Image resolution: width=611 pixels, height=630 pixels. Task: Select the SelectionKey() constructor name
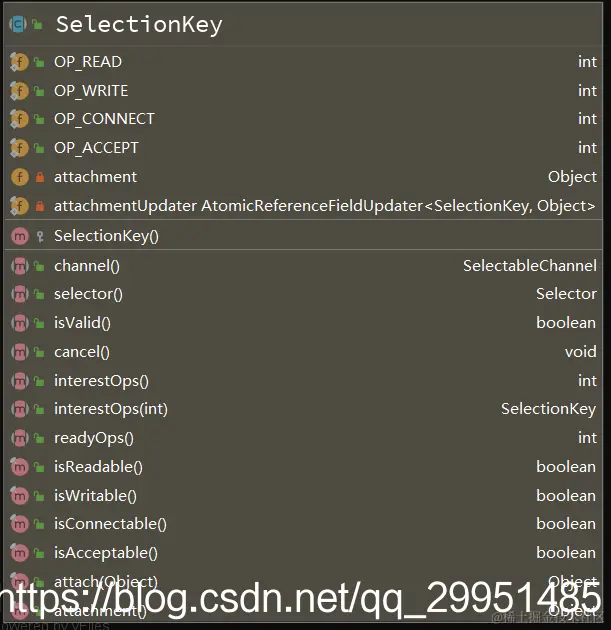click(x=106, y=236)
